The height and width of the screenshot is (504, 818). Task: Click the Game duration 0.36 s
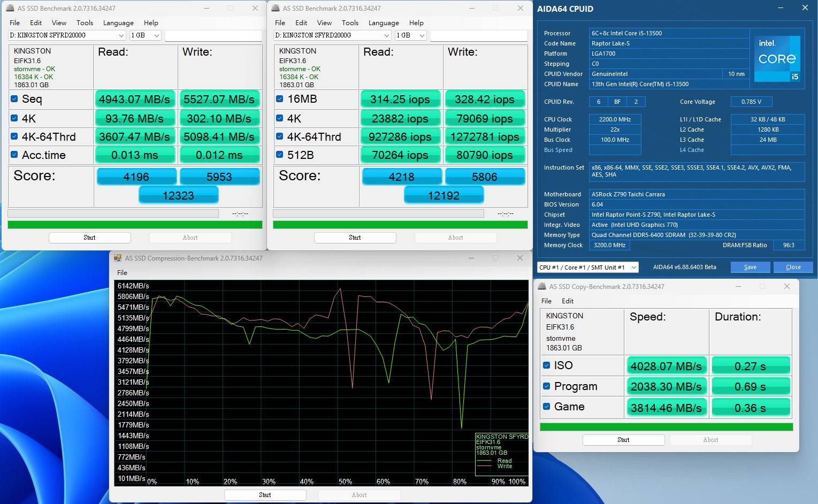[x=751, y=408]
